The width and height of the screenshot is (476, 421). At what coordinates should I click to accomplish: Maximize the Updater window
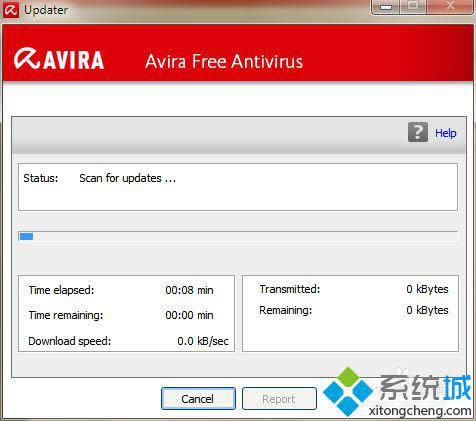[413, 6]
